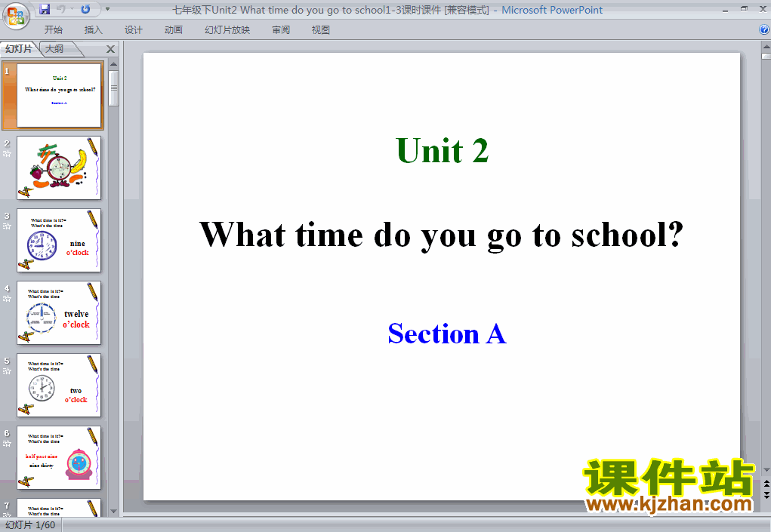Select slide 6 half past nine thumbnail
The width and height of the screenshot is (771, 532).
click(59, 458)
